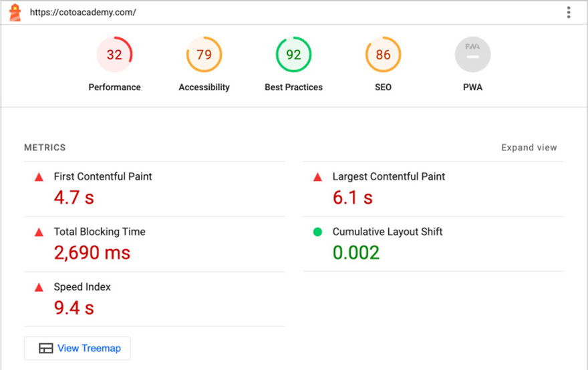Jump to Performance score gauge 32
588x370 pixels.
114,54
